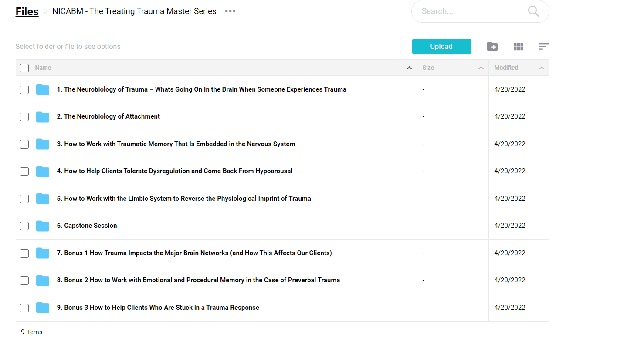Open the sort options icon
The height and width of the screenshot is (339, 644).
(544, 46)
